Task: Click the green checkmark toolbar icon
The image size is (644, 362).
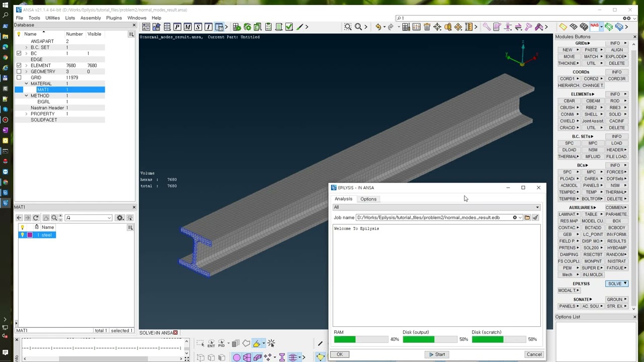Action: pyautogui.click(x=289, y=27)
